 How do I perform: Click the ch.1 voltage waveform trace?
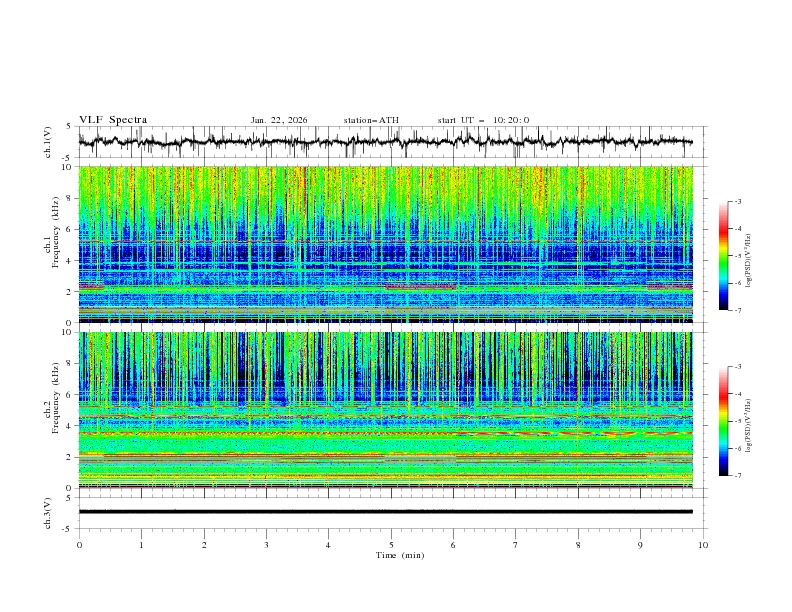click(385, 142)
